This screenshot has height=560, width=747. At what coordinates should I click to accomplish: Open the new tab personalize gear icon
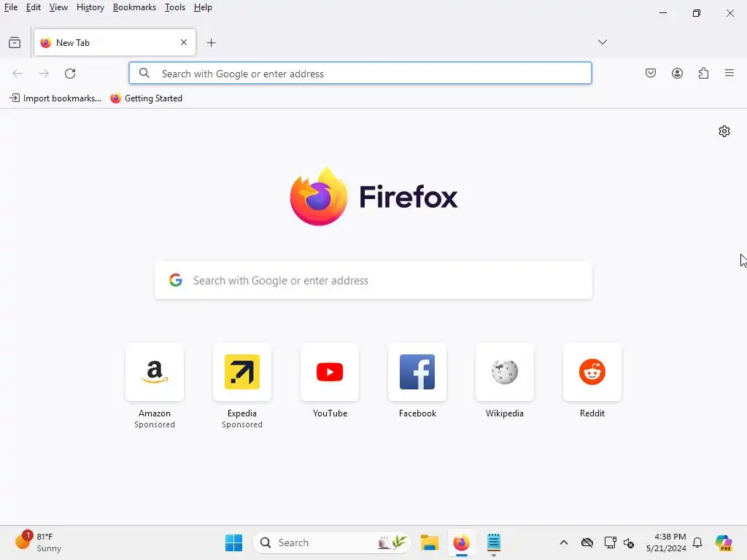point(724,131)
